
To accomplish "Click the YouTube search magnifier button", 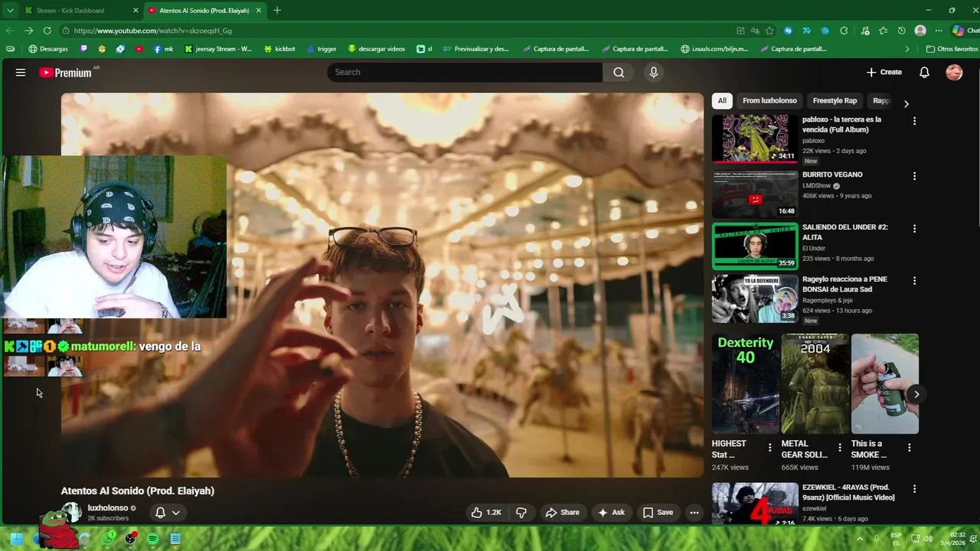I will (619, 72).
